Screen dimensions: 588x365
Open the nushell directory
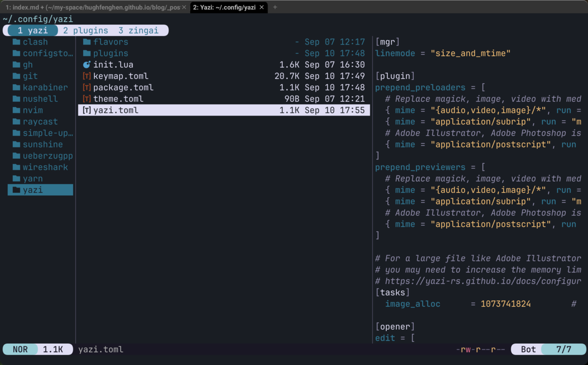(40, 99)
